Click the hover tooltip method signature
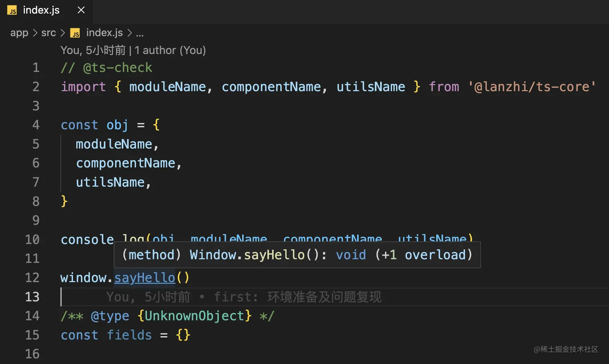 (x=297, y=255)
